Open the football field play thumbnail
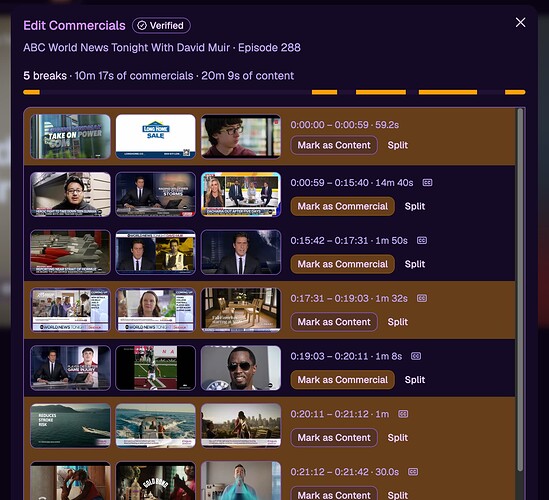 tap(155, 368)
